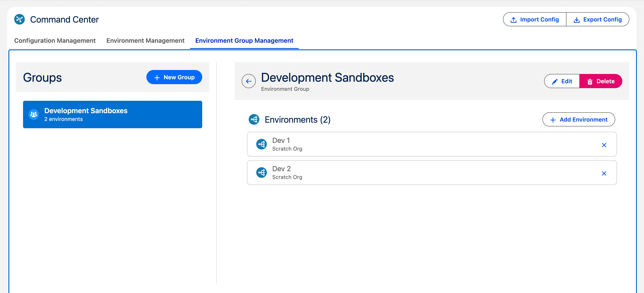Select the Development Sandboxes group card

pyautogui.click(x=112, y=114)
